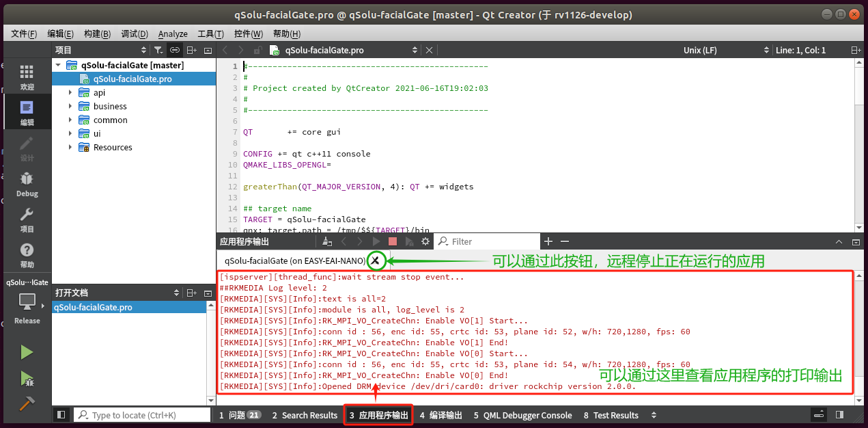This screenshot has width=868, height=428.
Task: Collapse the qSolu-facialGate [master] project
Action: [58, 65]
